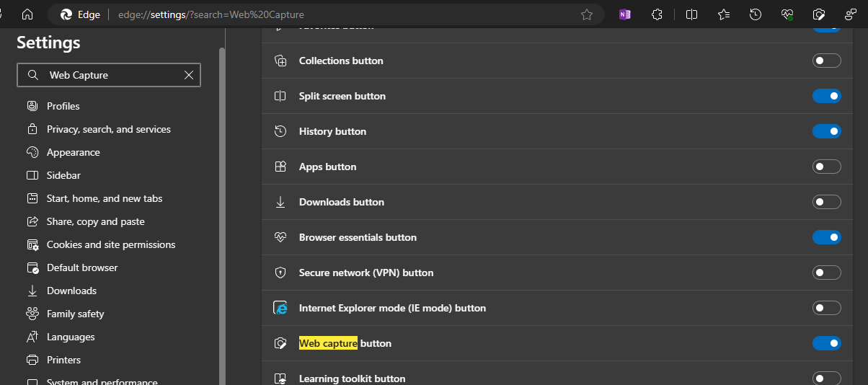The image size is (868, 385).
Task: Select Cookies and site permissions
Action: pyautogui.click(x=110, y=244)
